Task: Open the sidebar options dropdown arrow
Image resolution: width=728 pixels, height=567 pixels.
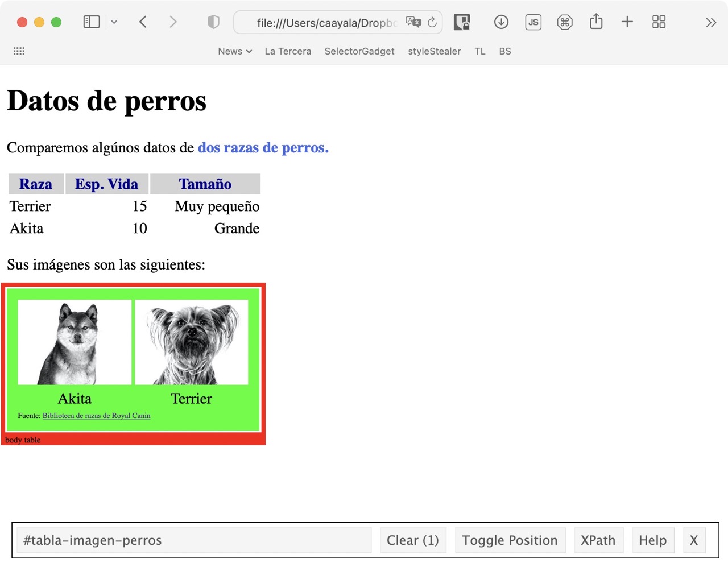Action: tap(114, 22)
